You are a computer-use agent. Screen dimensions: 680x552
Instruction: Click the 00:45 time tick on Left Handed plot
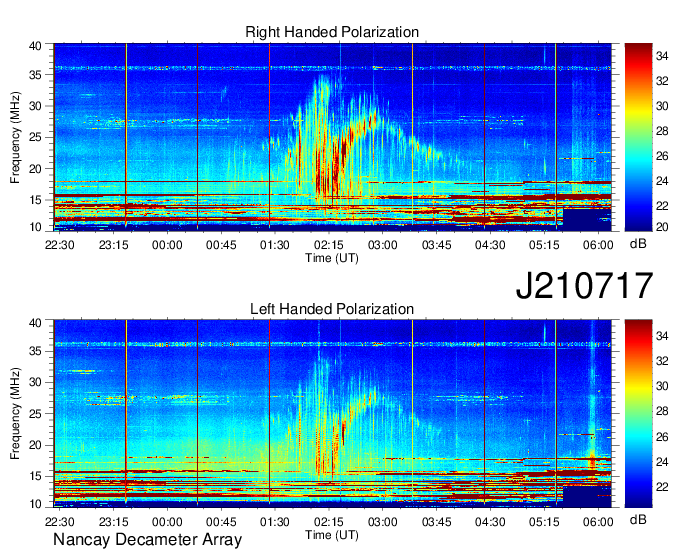coord(221,522)
